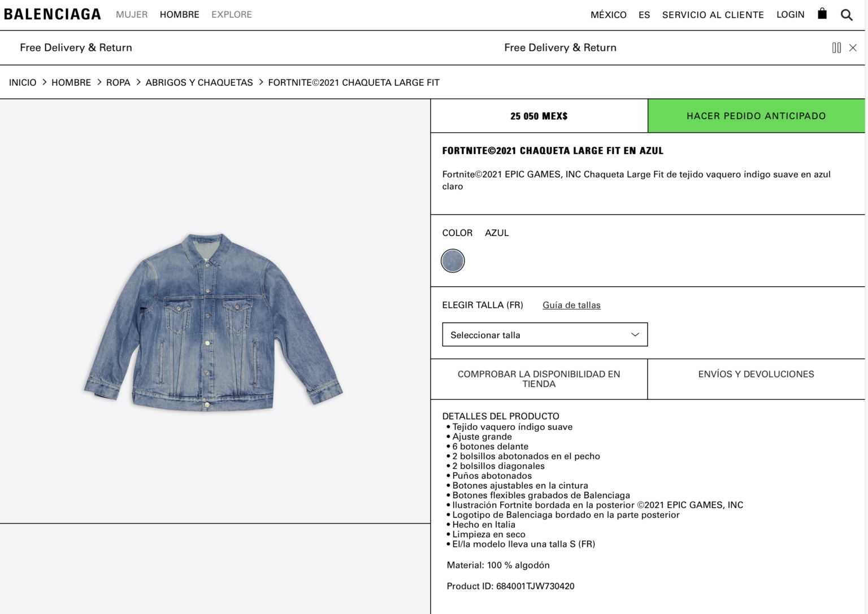868x614 pixels.
Task: Open the Hombre menu
Action: 180,15
